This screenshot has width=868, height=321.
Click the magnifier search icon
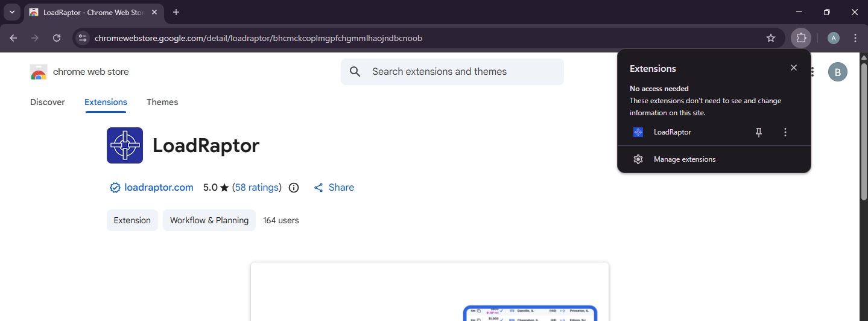pos(355,72)
